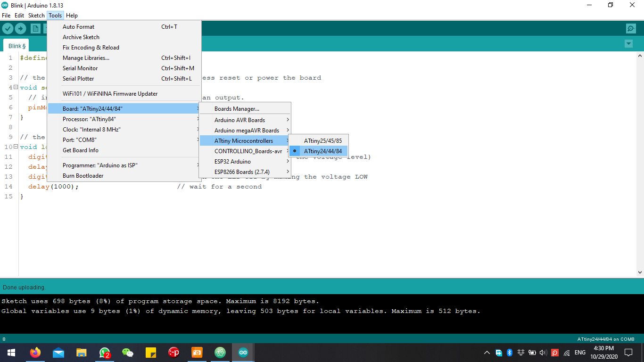Open WhatsApp from the taskbar
Viewport: 644px width, 362px height.
(105, 353)
